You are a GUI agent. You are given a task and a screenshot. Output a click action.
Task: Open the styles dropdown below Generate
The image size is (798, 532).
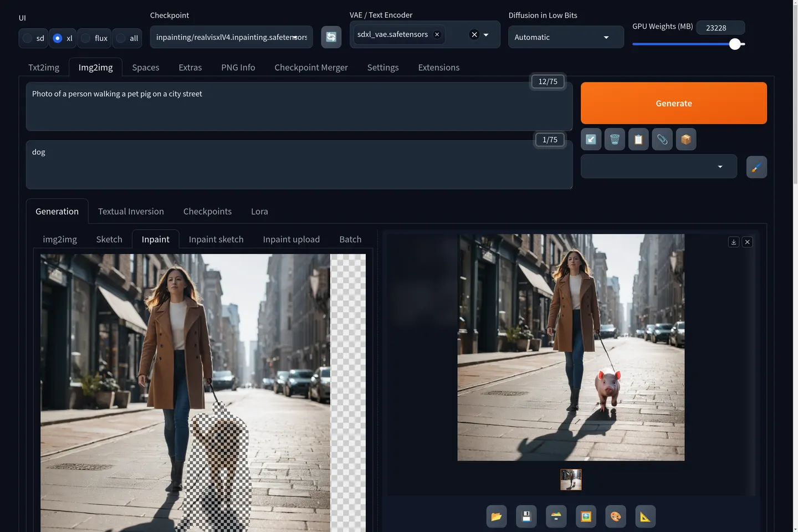coord(659,166)
